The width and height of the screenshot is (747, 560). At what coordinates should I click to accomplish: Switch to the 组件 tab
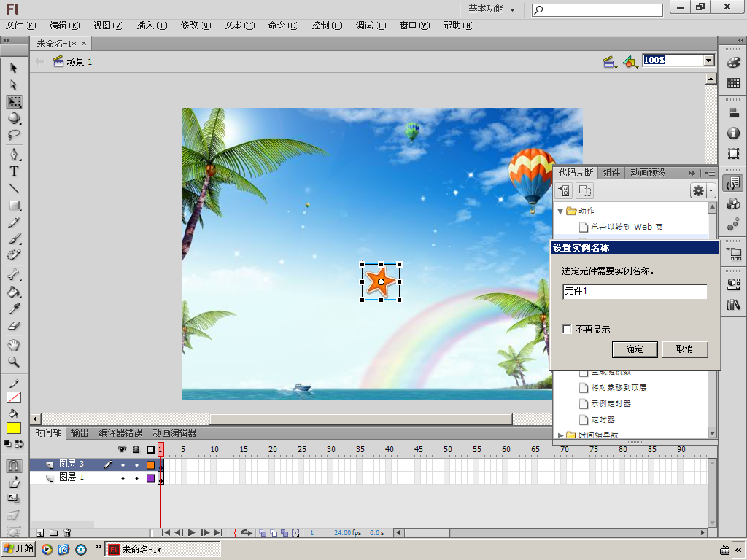pyautogui.click(x=611, y=172)
